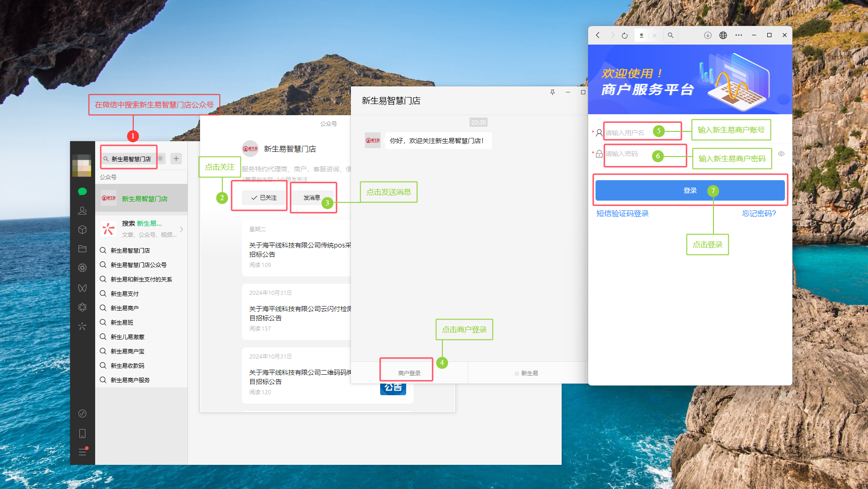Open the three-dot more menu in browser

(738, 35)
